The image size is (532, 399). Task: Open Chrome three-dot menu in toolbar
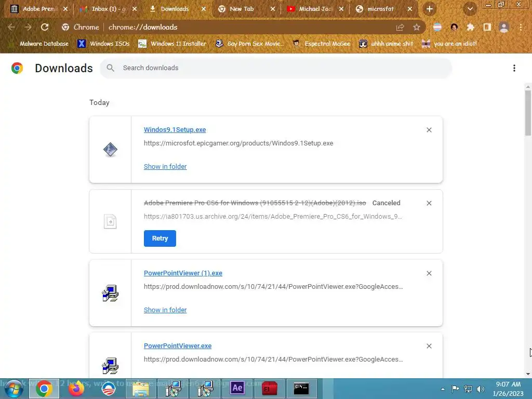(521, 27)
